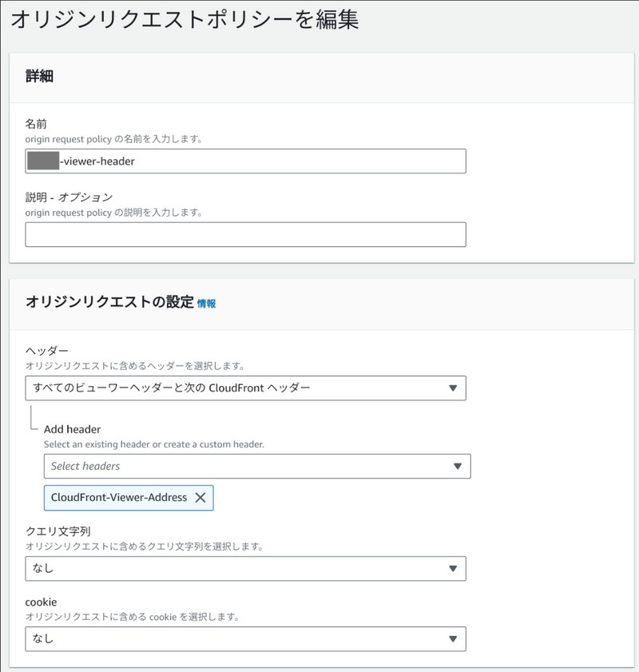Click the arrow icon on ヘッダー dropdown
639x672 pixels.
coord(452,388)
